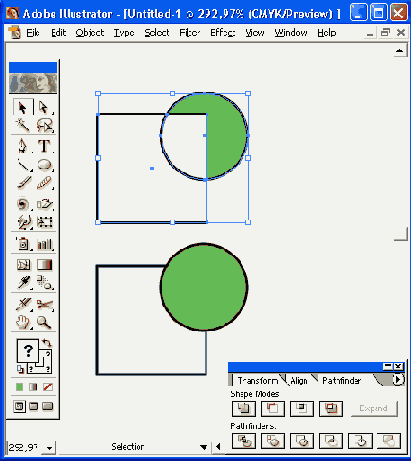This screenshot has height=461, width=411.
Task: Activate the Mesh tool
Action: tap(23, 265)
